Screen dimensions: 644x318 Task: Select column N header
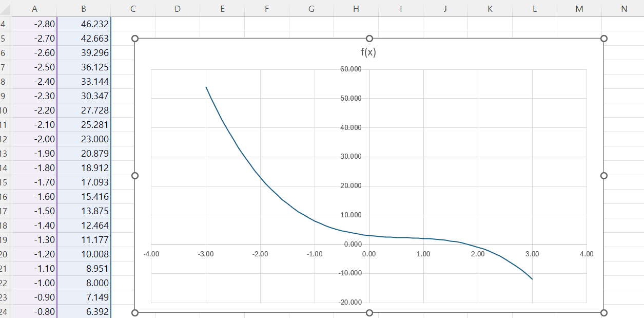pos(623,8)
